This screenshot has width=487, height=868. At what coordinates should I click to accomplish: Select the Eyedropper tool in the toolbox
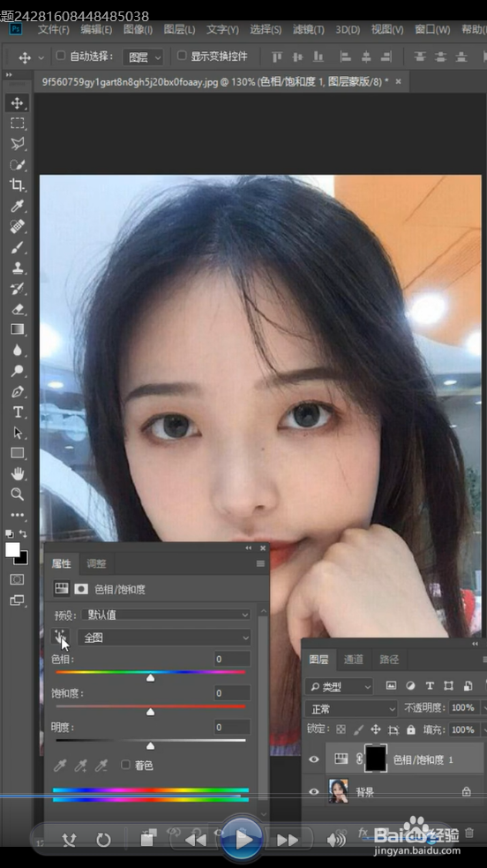17,206
